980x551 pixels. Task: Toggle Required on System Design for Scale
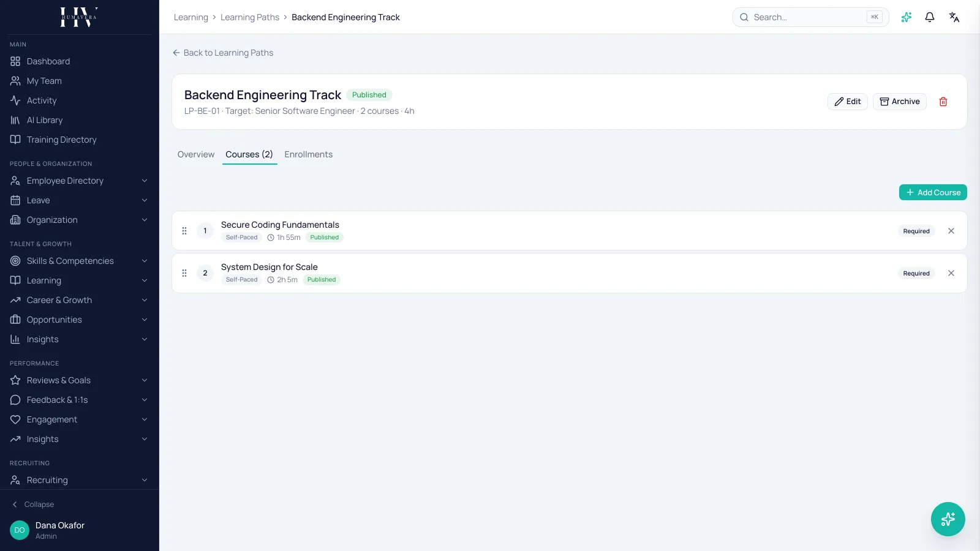pyautogui.click(x=916, y=273)
